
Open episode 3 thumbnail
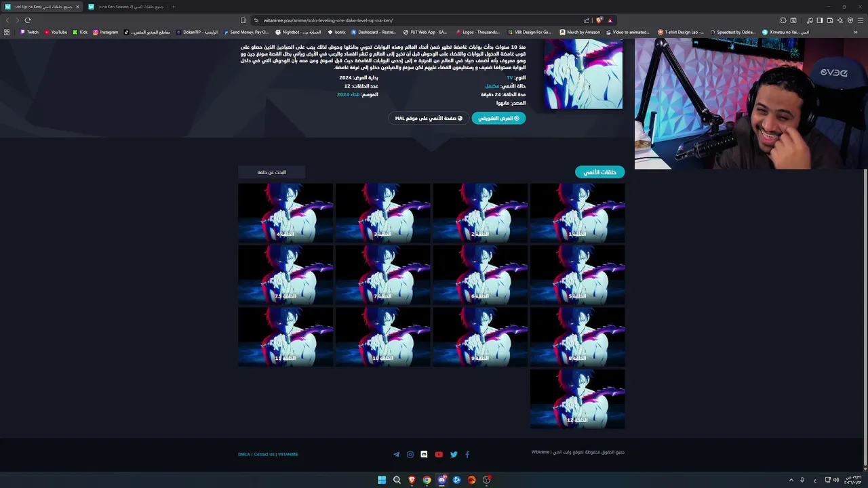pyautogui.click(x=383, y=212)
